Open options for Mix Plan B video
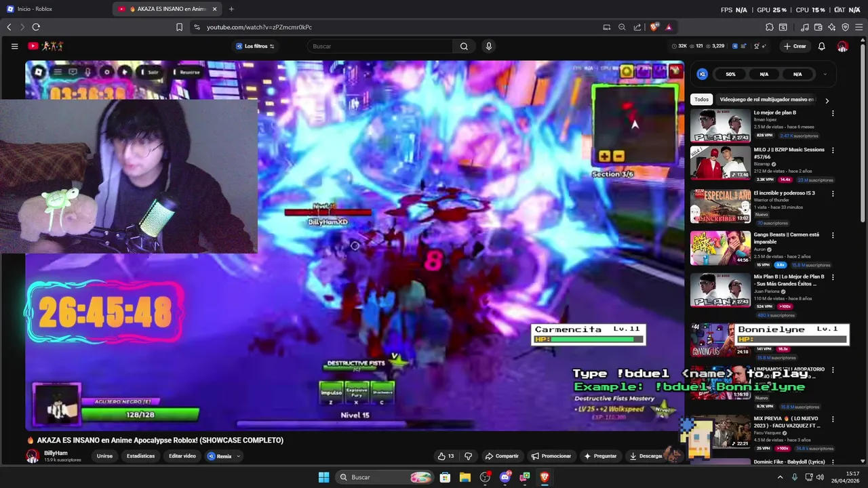 point(833,277)
